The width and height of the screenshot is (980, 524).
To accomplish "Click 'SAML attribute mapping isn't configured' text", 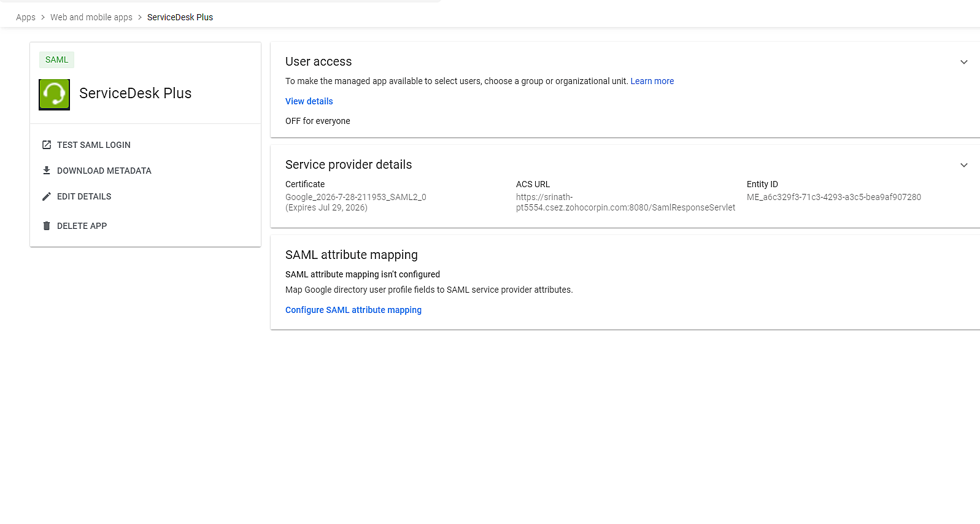I will click(x=363, y=274).
